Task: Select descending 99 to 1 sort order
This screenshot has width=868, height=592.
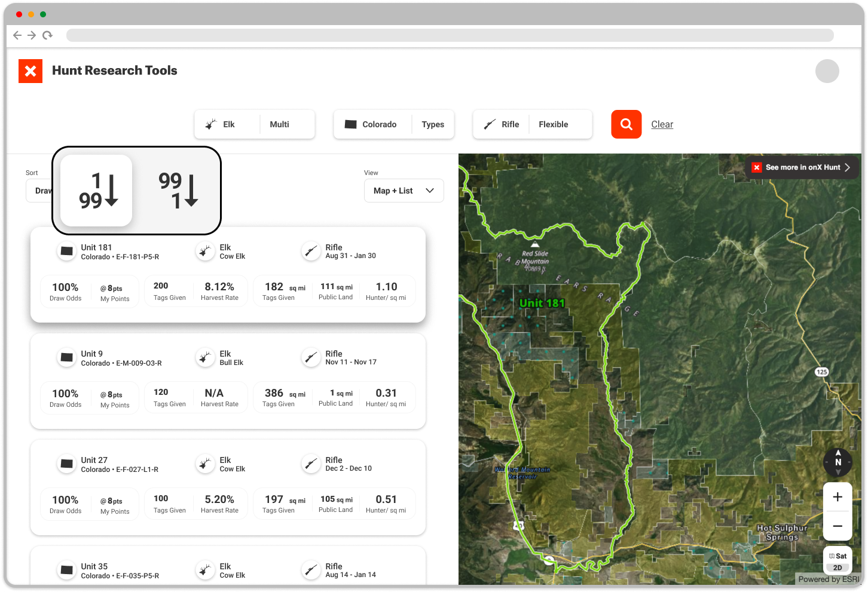Action: (x=178, y=191)
